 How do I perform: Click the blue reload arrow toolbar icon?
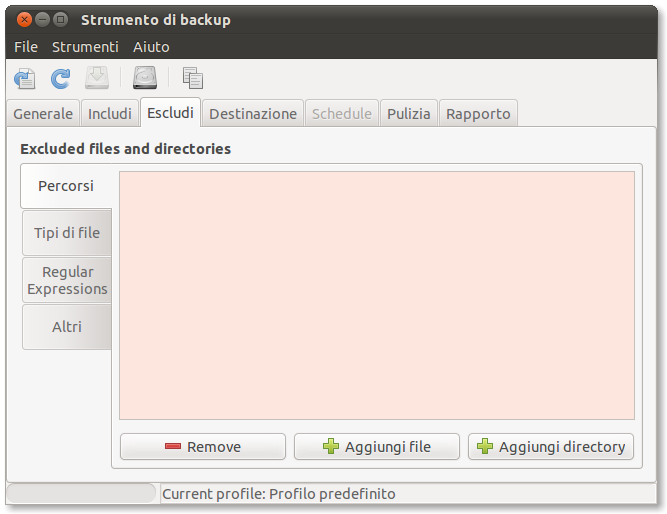tap(60, 78)
